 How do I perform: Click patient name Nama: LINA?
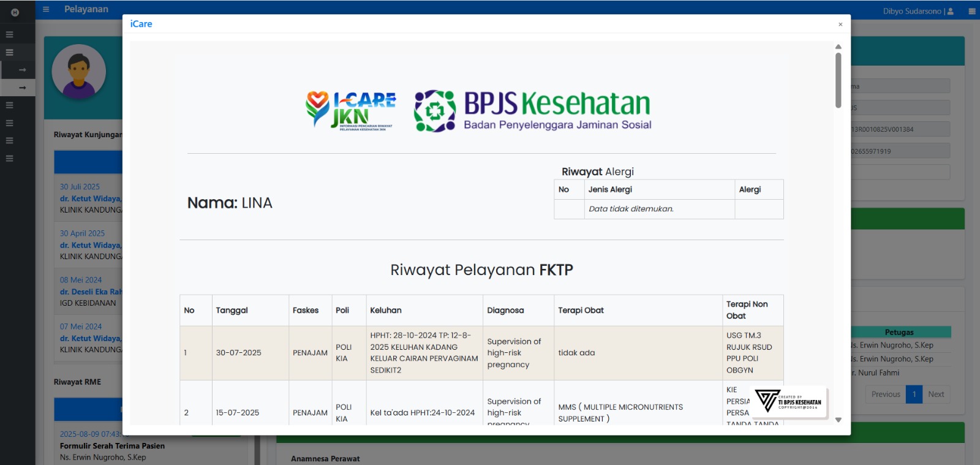click(x=230, y=203)
